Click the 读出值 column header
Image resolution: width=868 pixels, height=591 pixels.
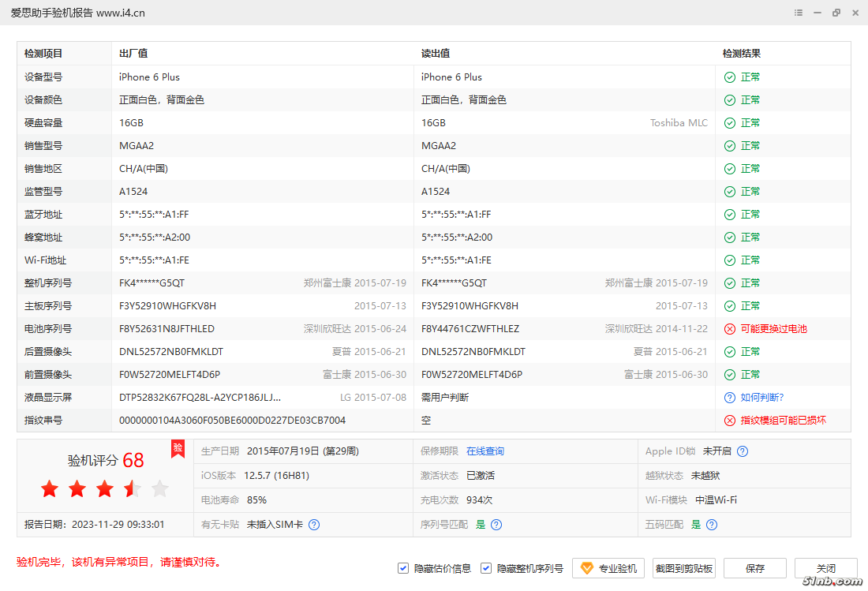coord(436,54)
